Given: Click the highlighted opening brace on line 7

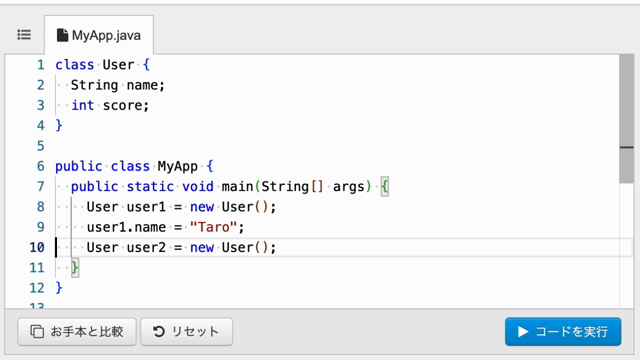Looking at the screenshot, I should click(x=384, y=187).
